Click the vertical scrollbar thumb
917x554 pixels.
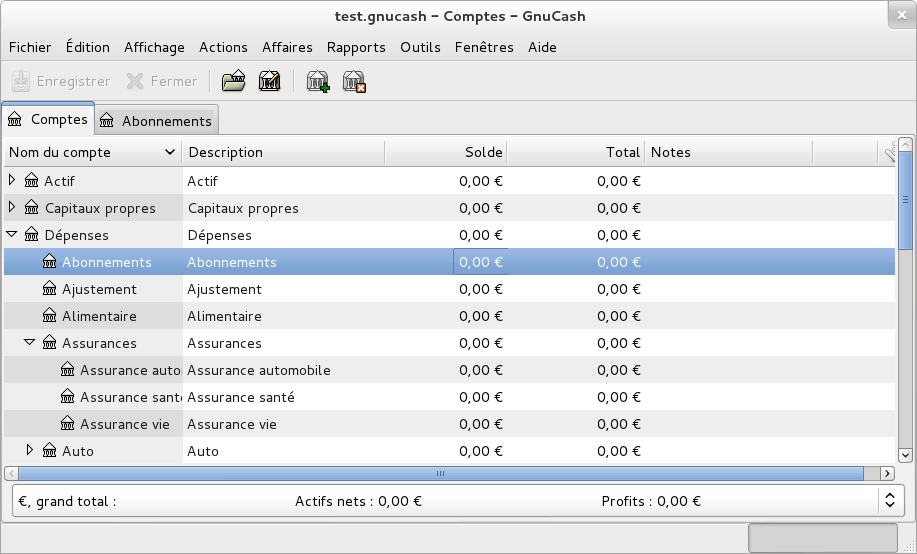[x=905, y=198]
